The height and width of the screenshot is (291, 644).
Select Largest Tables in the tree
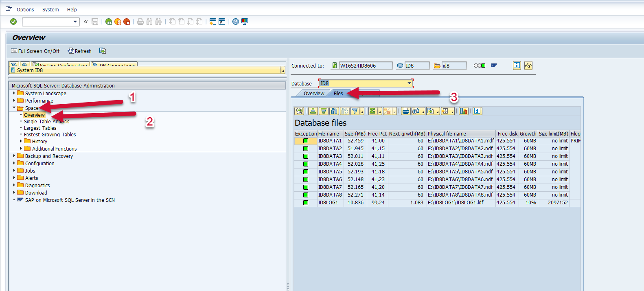click(x=40, y=128)
